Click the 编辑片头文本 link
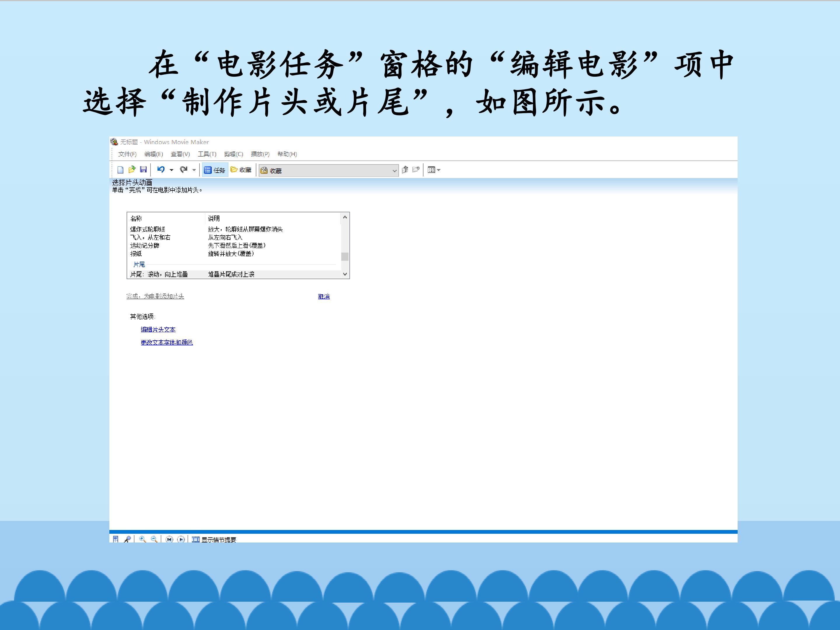 [x=158, y=329]
